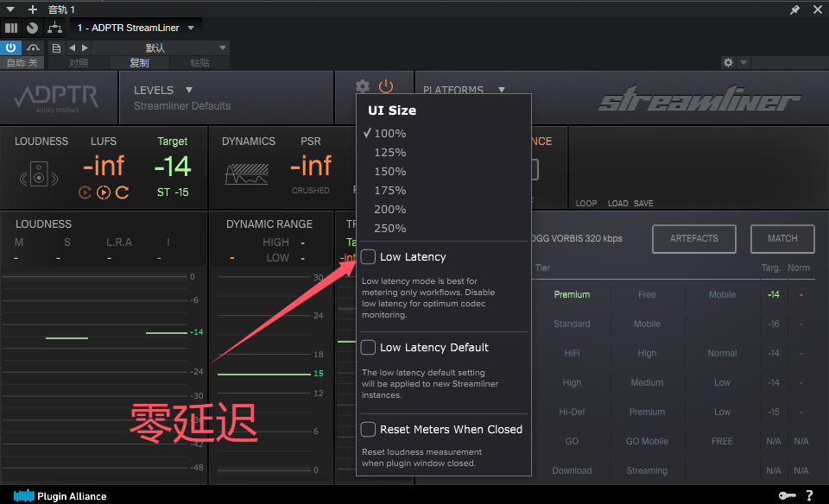829x504 pixels.
Task: Open the Streamliner settings gear
Action: (x=363, y=85)
